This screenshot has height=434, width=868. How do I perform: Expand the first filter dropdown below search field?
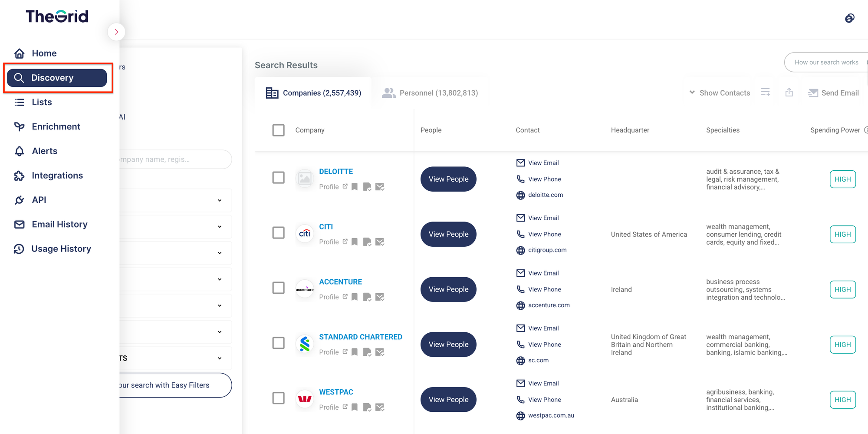(x=175, y=200)
